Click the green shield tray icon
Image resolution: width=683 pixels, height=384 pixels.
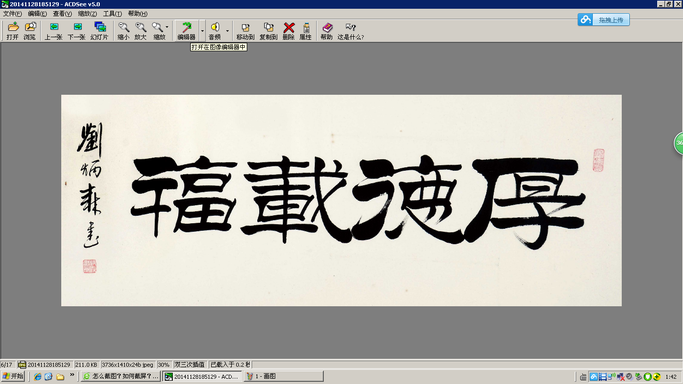click(647, 377)
